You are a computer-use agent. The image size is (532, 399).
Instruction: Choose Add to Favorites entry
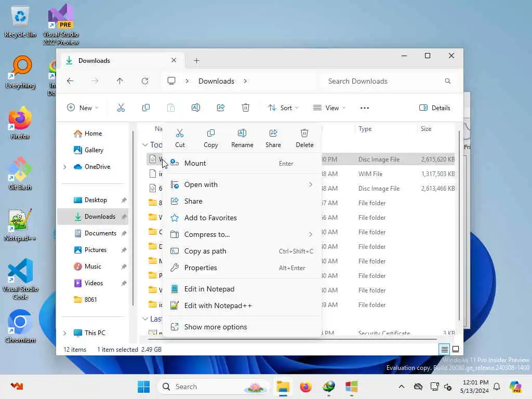point(242,218)
